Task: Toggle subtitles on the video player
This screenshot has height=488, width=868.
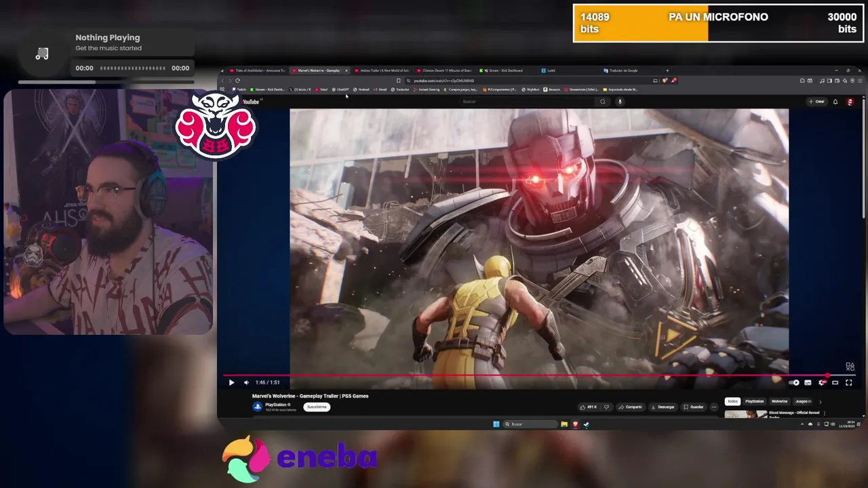Action: [x=808, y=382]
